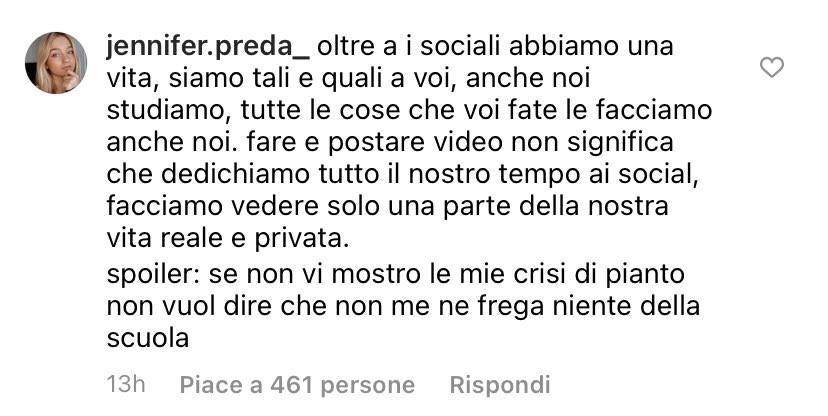View who liked: Piace a 461 persone
The height and width of the screenshot is (416, 828).
(297, 385)
